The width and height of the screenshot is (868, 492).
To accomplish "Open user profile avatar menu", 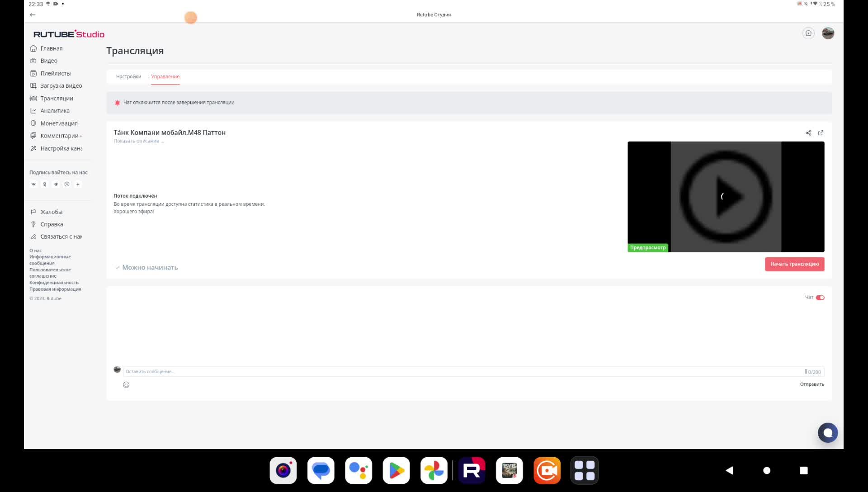I will [x=828, y=33].
